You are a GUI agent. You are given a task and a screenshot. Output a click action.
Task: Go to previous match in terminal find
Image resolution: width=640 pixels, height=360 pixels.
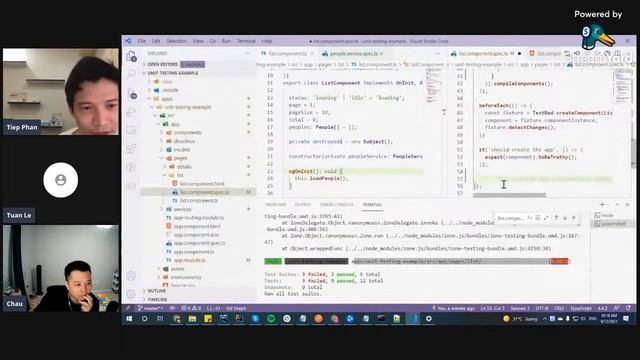click(556, 218)
